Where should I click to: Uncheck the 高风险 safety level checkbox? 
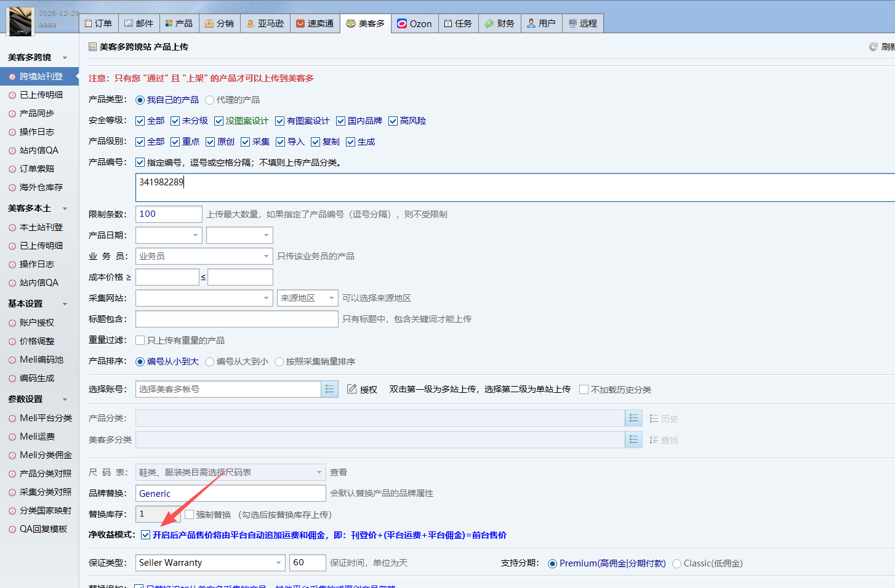[x=393, y=121]
